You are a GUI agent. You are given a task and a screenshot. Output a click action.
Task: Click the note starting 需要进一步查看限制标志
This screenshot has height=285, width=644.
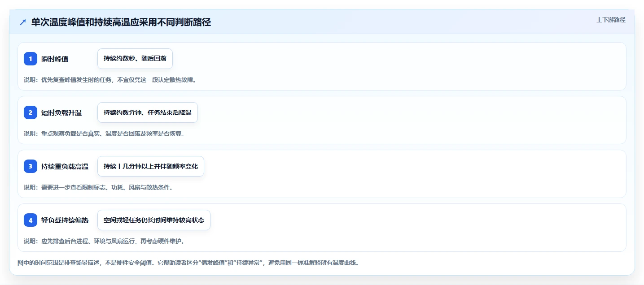pyautogui.click(x=98, y=187)
